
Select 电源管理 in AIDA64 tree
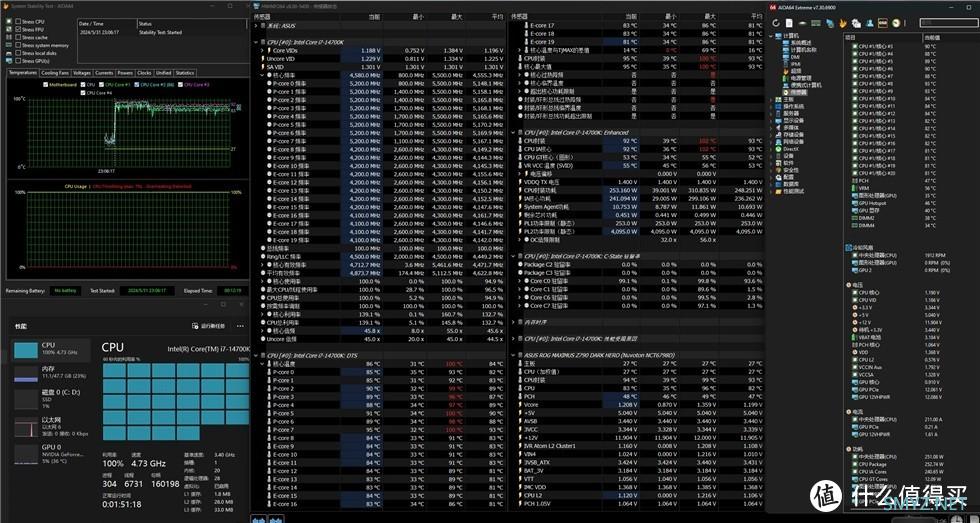801,78
